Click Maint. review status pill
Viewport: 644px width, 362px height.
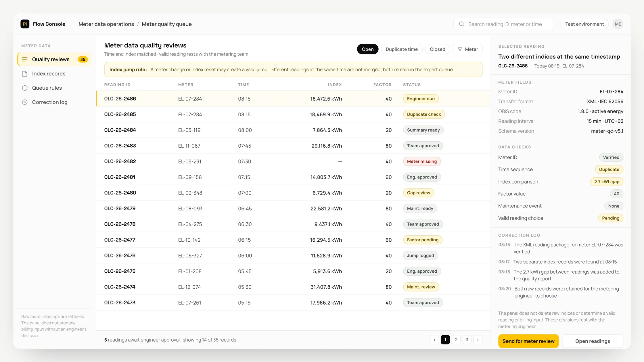(x=421, y=287)
